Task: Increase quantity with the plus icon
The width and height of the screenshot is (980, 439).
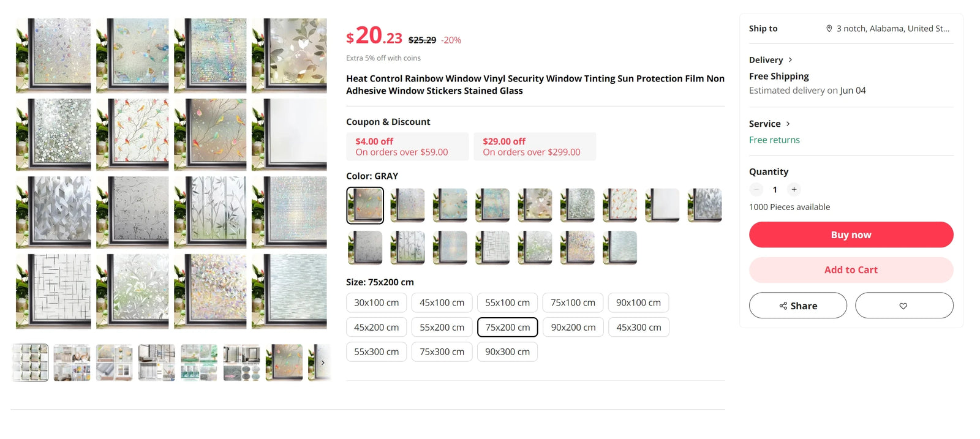Action: [794, 189]
